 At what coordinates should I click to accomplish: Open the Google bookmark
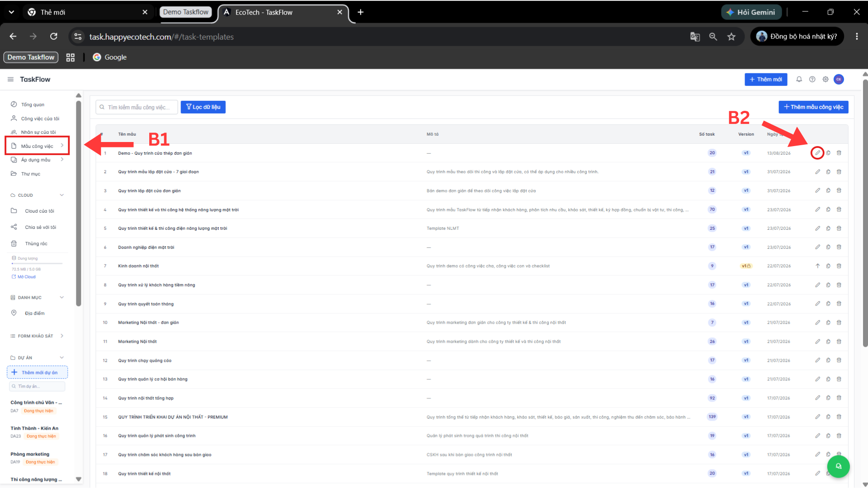110,57
